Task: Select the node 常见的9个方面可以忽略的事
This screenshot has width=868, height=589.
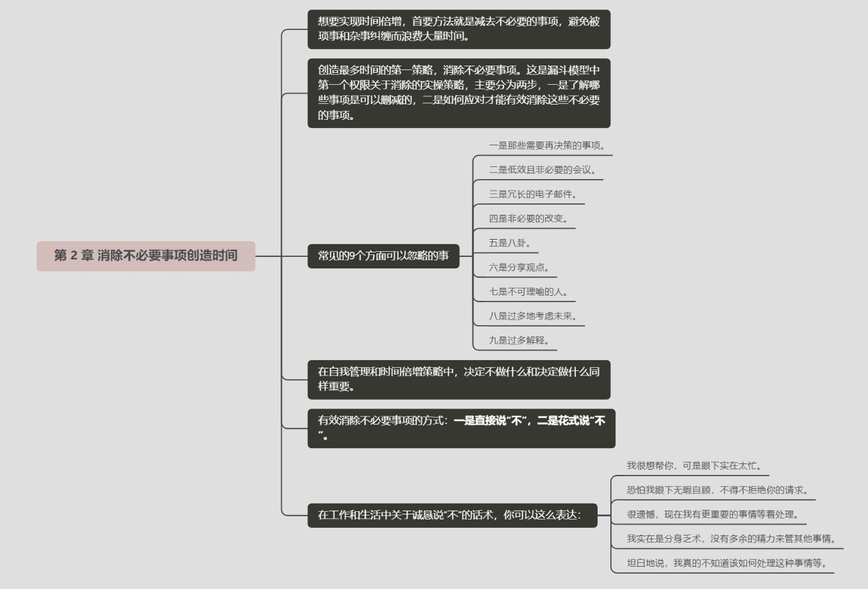Action: [x=383, y=256]
